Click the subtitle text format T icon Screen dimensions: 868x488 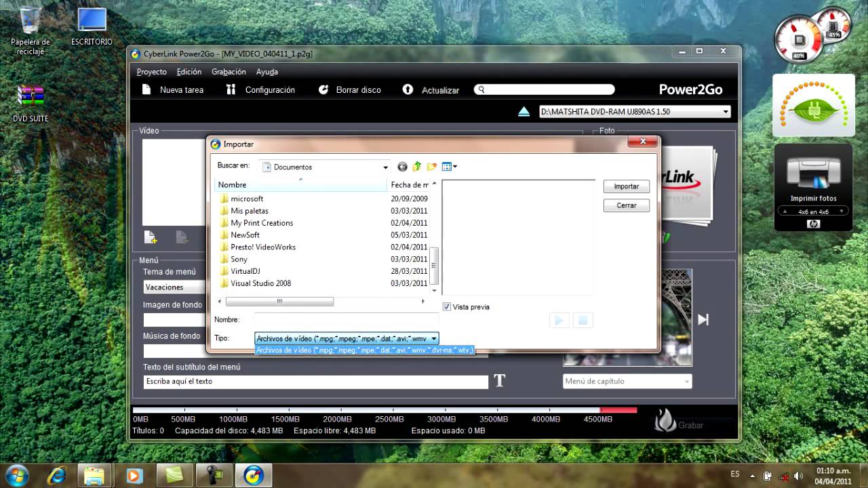coord(500,381)
